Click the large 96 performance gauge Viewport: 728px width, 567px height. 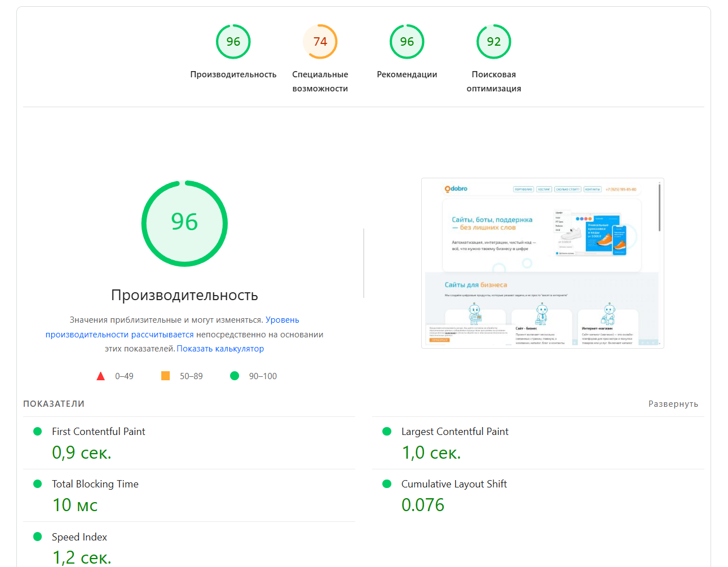tap(184, 223)
